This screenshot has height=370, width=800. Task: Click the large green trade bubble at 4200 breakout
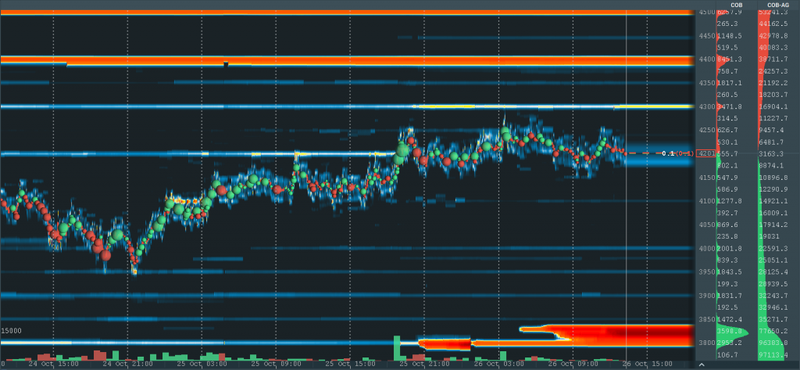tap(401, 151)
